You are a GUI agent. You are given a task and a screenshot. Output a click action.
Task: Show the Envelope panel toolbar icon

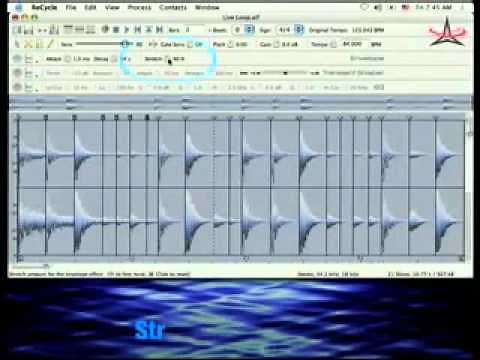pos(68,30)
